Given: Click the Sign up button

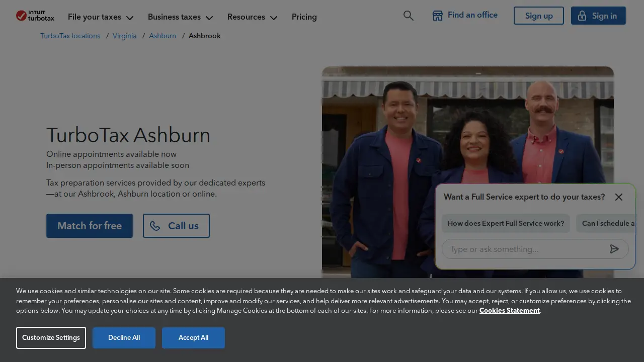Looking at the screenshot, I should pyautogui.click(x=539, y=16).
